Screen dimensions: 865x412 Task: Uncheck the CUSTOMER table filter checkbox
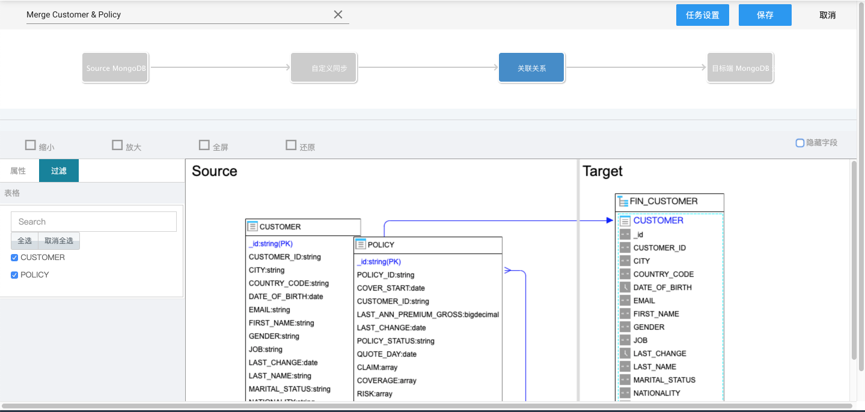click(x=14, y=258)
